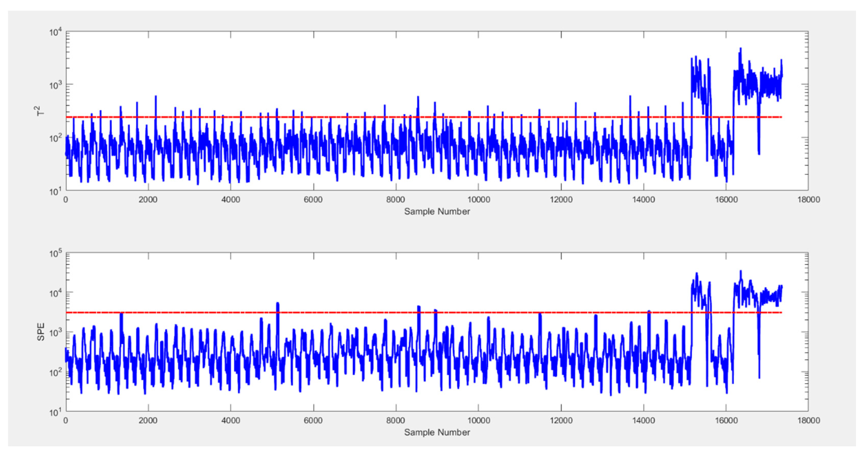Click the 8000 tick label under T² plot
This screenshot has width=868, height=454.
tap(395, 200)
